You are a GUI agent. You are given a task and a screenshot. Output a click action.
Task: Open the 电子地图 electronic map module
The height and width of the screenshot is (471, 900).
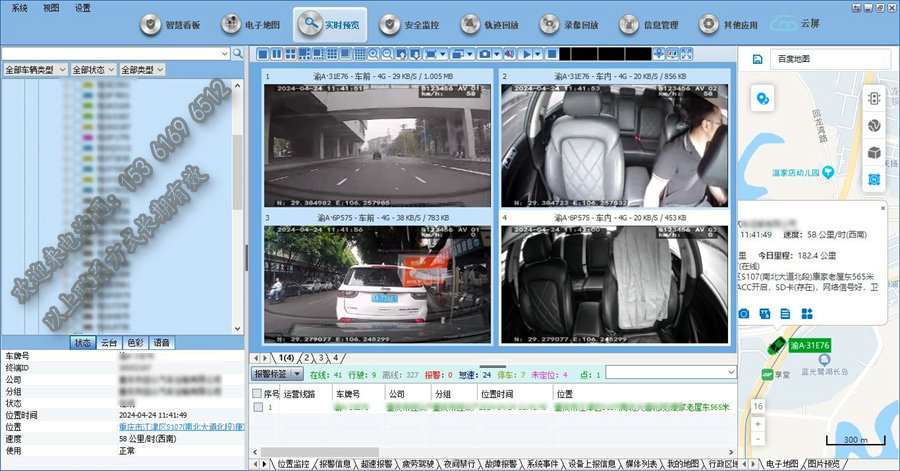click(251, 24)
